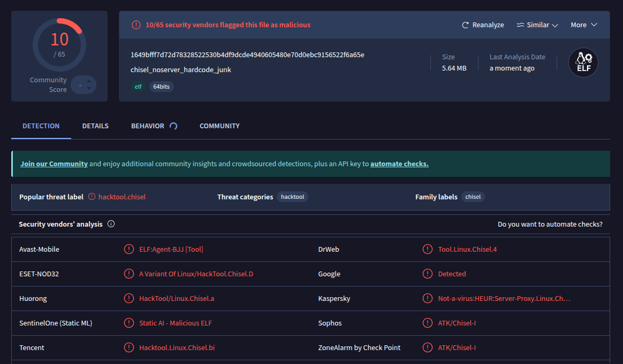Click the BEHAVIOR loading spinner icon

[173, 126]
